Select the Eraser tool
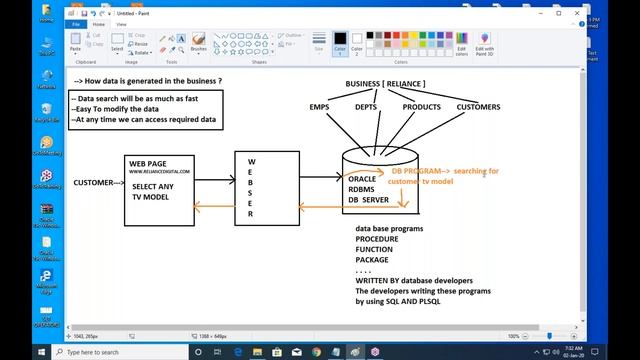The height and width of the screenshot is (360, 640). (x=163, y=50)
